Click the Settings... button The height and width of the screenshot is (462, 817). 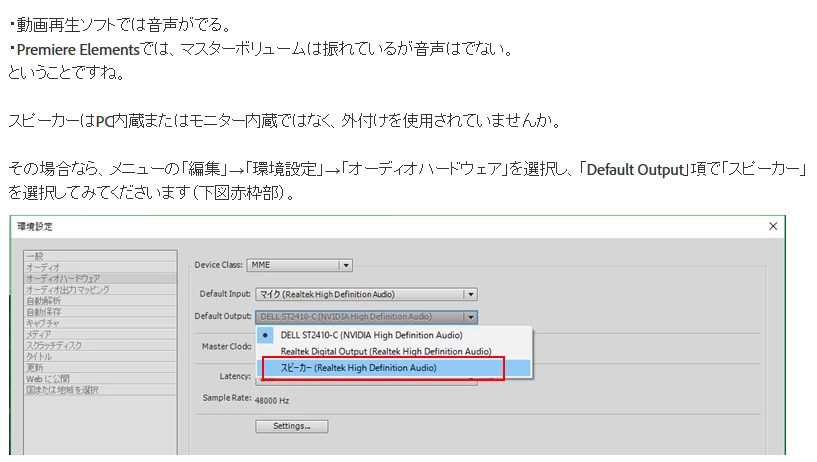tap(291, 426)
